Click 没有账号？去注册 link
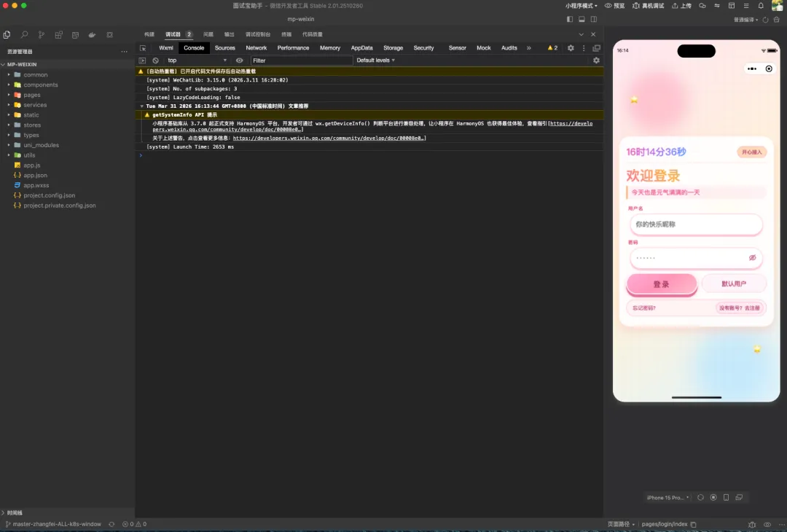This screenshot has height=532, width=787. (740, 308)
